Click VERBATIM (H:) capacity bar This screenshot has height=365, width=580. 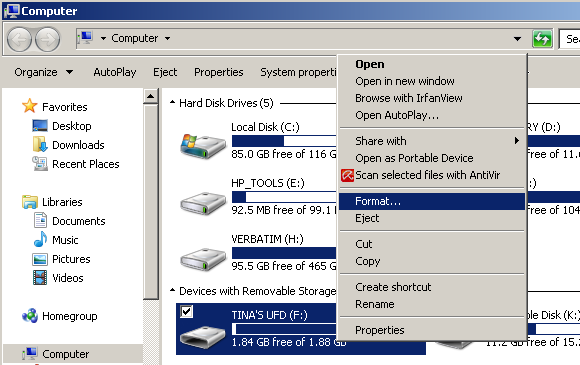(x=284, y=253)
